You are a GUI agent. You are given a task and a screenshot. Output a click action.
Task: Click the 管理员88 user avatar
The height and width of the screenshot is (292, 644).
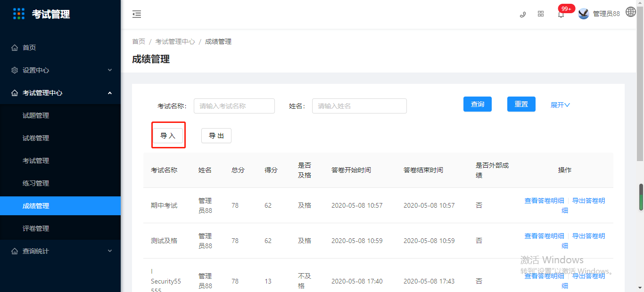point(584,14)
